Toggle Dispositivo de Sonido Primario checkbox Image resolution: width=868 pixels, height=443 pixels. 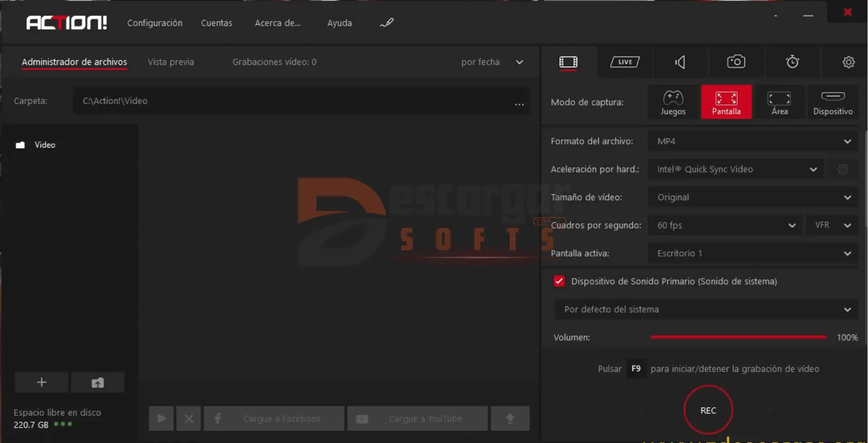tap(559, 281)
